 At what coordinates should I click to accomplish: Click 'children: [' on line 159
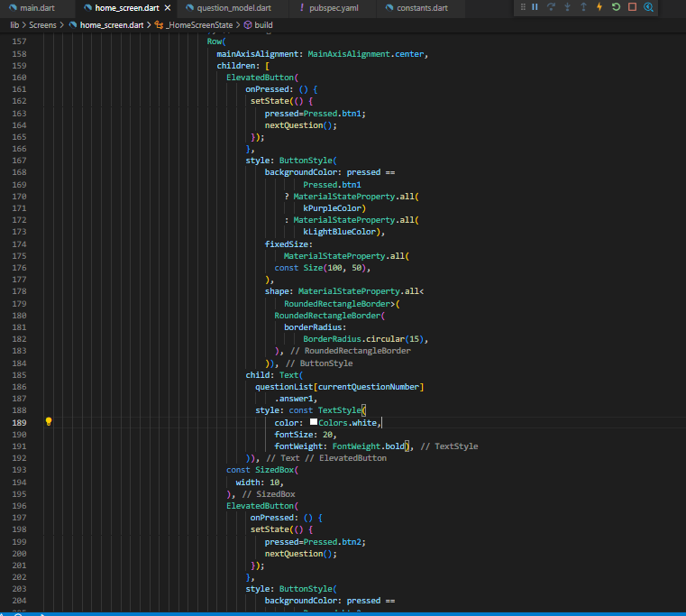242,66
